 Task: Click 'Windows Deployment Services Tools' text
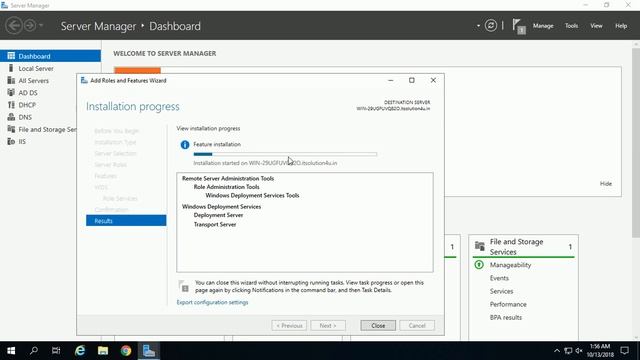pyautogui.click(x=252, y=196)
